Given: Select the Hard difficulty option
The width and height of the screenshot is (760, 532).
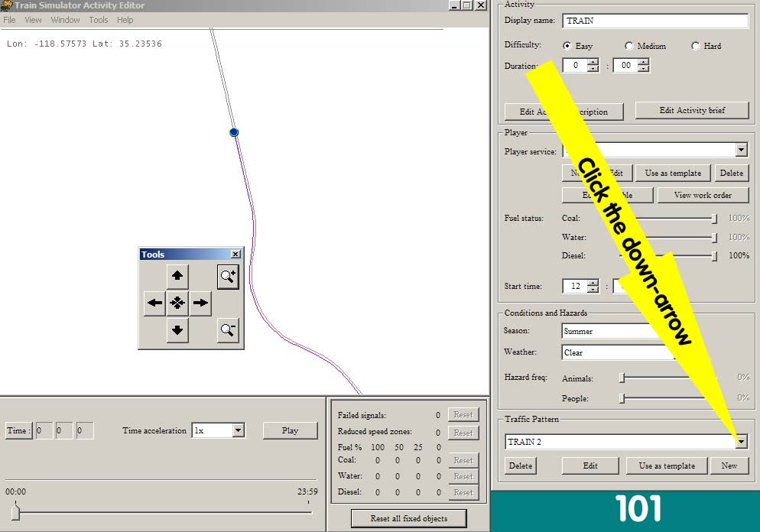Looking at the screenshot, I should tap(696, 46).
